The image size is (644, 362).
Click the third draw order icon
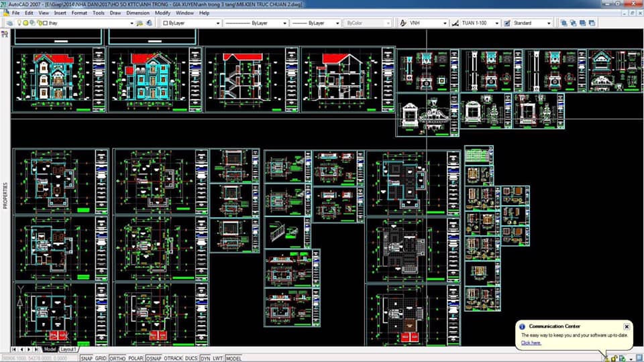pos(582,23)
